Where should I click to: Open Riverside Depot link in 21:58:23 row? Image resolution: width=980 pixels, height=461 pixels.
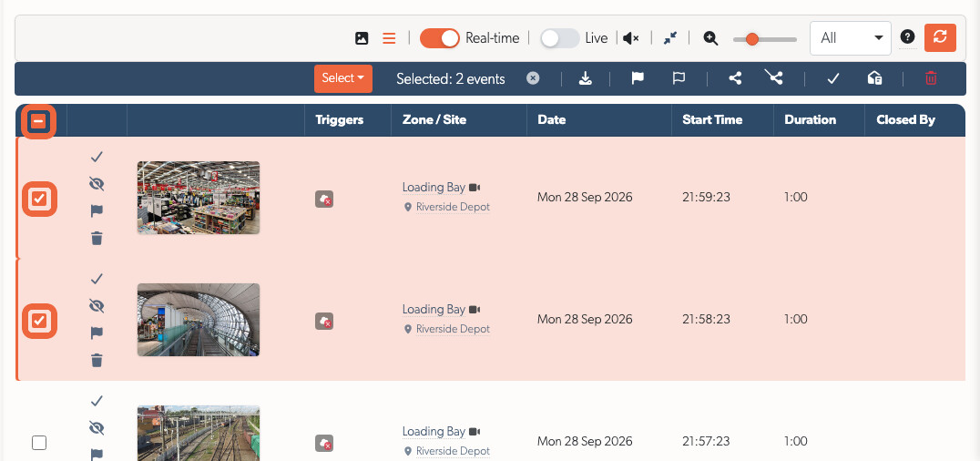click(x=453, y=329)
